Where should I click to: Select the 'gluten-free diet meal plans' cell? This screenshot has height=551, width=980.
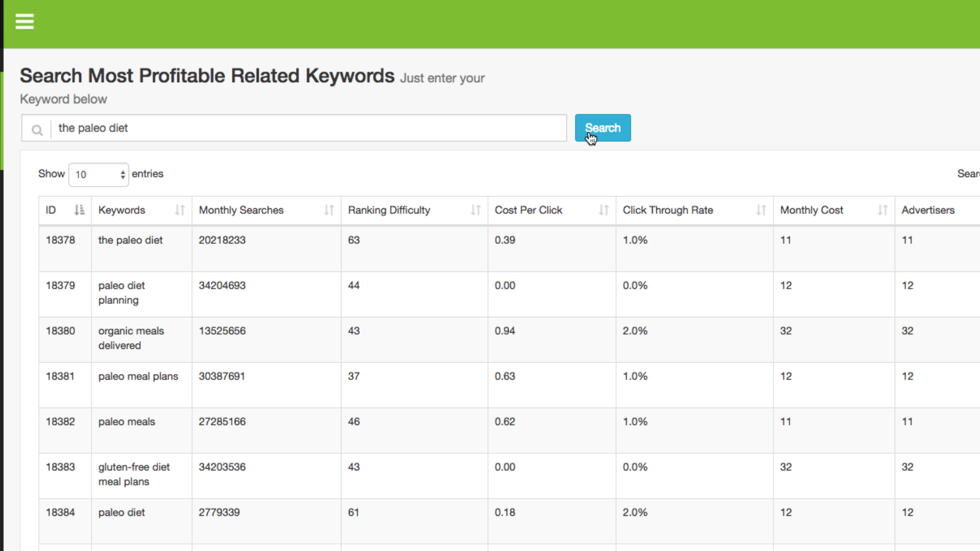click(134, 474)
